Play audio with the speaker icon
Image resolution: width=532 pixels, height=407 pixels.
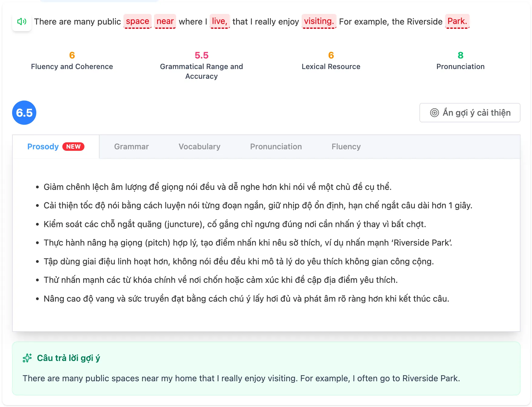(22, 22)
